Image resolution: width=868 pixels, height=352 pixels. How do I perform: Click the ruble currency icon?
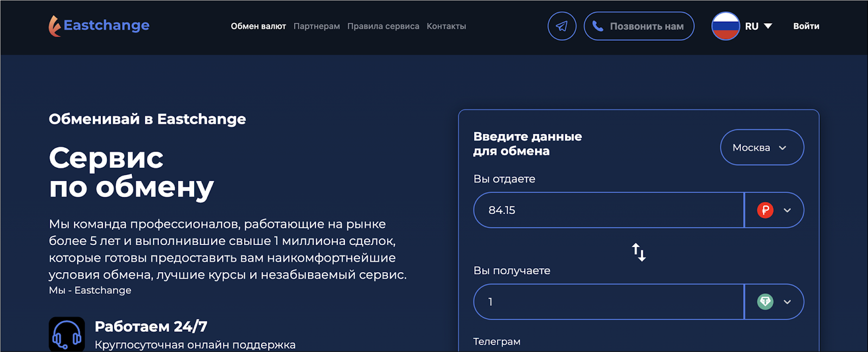[765, 210]
